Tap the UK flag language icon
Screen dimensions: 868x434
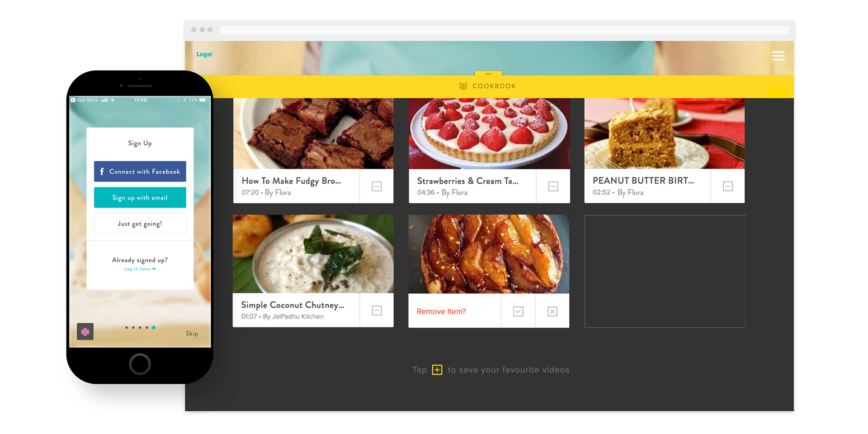pos(85,331)
